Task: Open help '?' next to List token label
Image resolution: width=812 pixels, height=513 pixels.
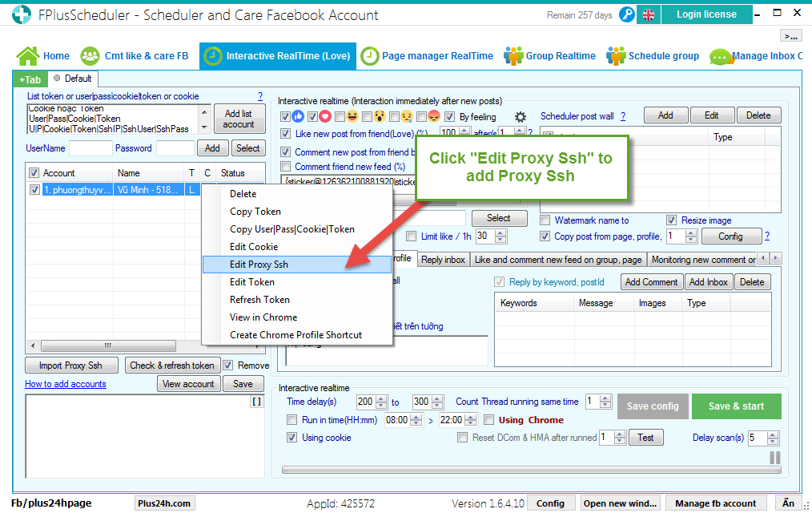Action: click(260, 96)
